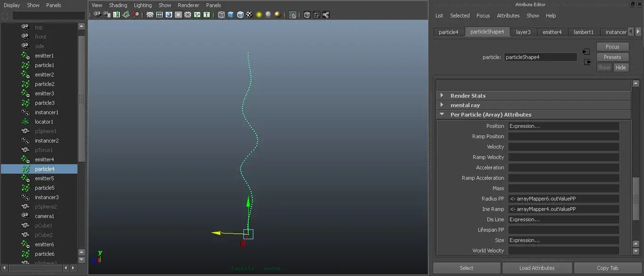Click the Use All Lights yellow sphere
The height and width of the screenshot is (276, 644).
click(x=259, y=15)
